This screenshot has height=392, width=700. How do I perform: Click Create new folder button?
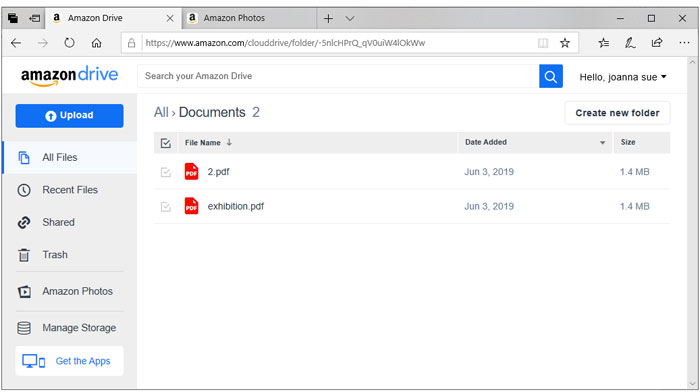[617, 113]
